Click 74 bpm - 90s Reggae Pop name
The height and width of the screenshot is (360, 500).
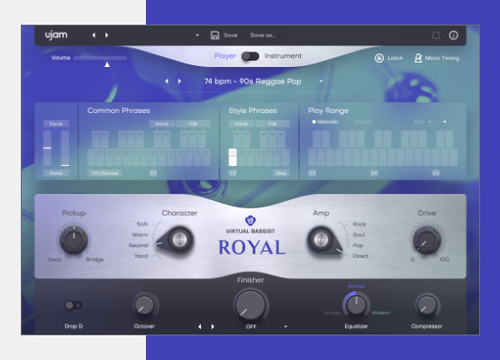pyautogui.click(x=253, y=81)
